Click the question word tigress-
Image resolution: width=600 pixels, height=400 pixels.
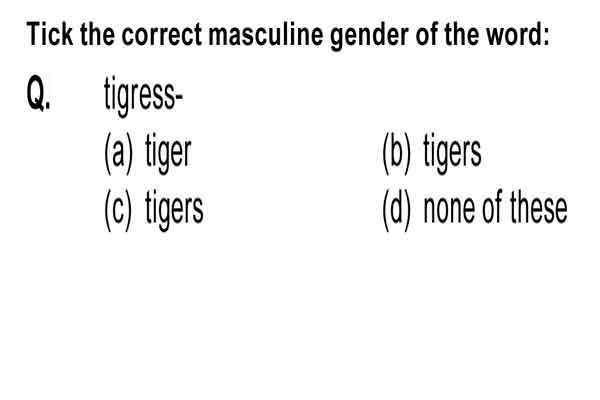click(x=143, y=96)
